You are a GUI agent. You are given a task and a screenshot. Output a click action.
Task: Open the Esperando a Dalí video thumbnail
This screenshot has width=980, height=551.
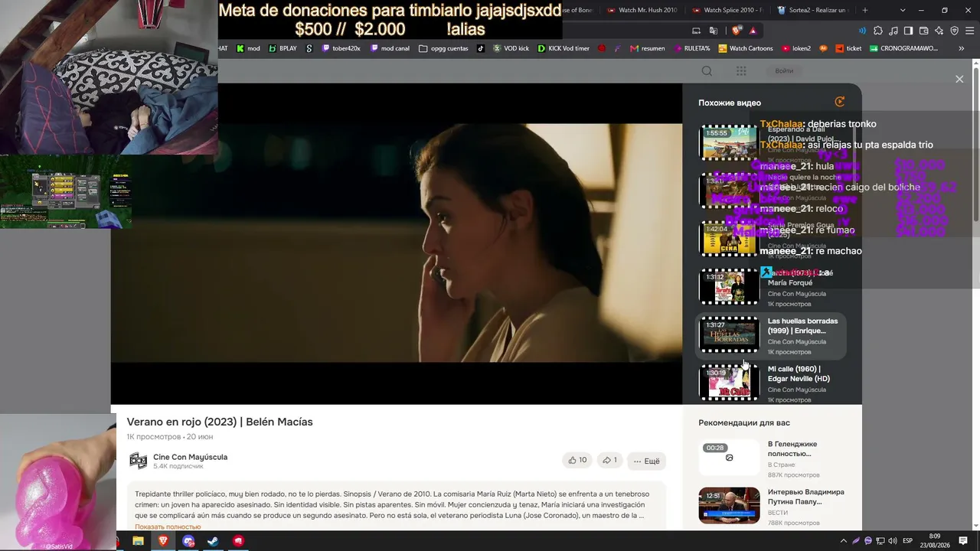pos(729,143)
